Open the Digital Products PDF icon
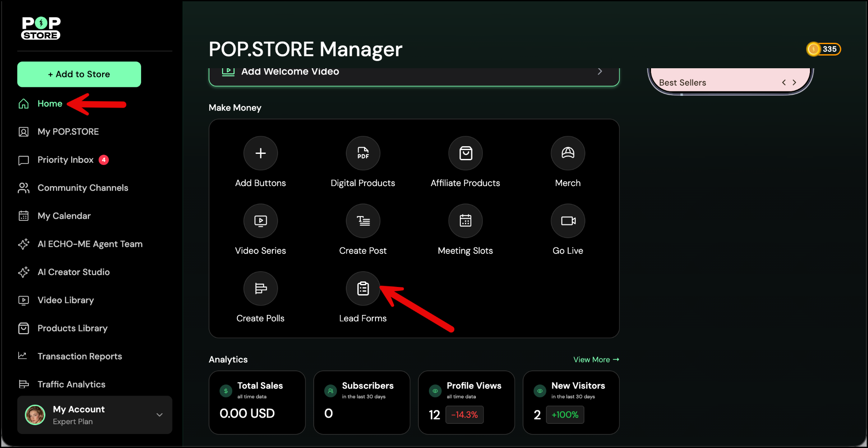 tap(363, 153)
